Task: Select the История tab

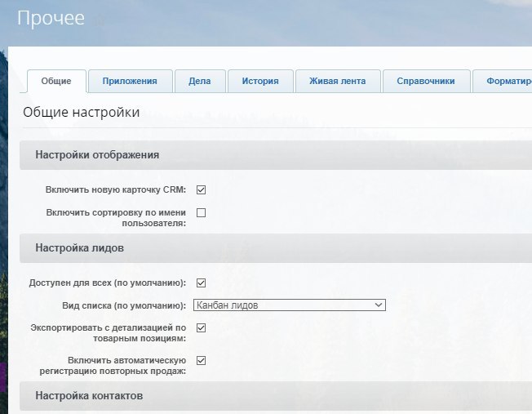Action: click(x=259, y=81)
